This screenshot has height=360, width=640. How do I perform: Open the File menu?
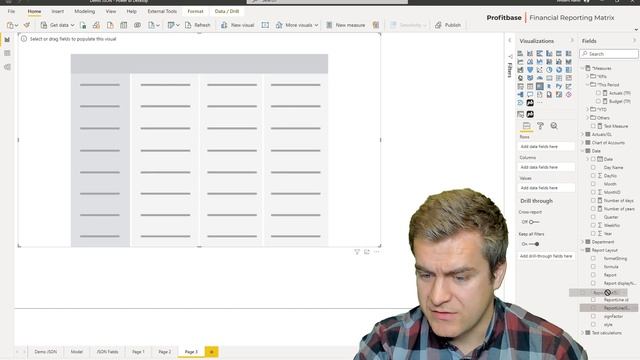[11, 11]
